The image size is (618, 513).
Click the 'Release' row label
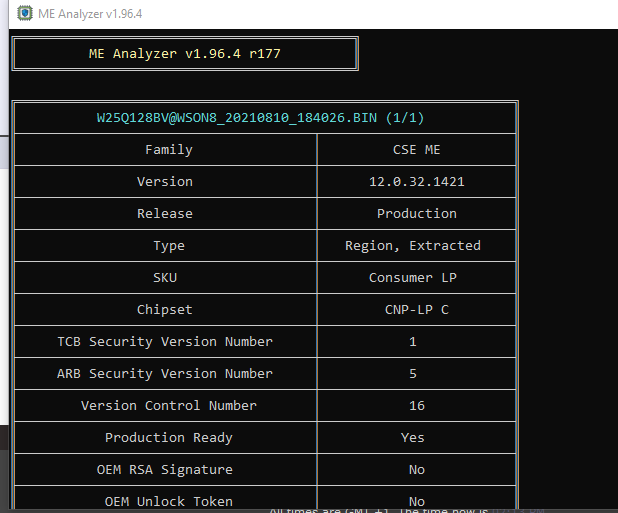tap(165, 214)
